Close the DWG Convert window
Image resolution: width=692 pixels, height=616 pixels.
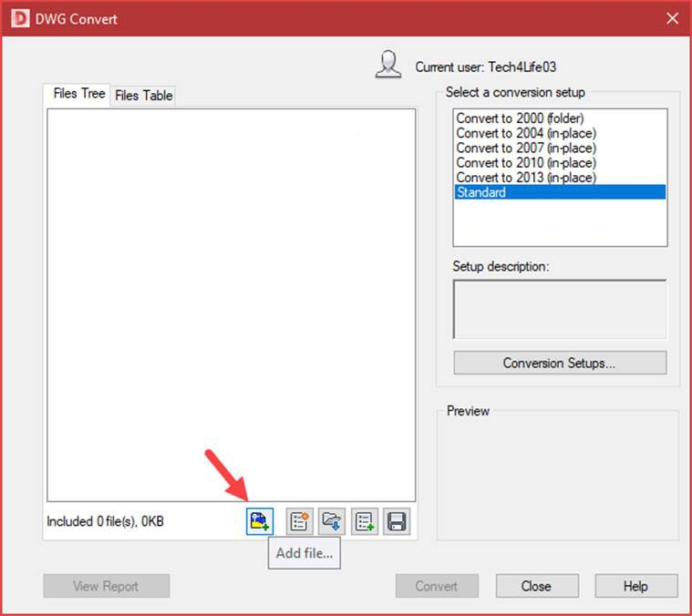(672, 18)
